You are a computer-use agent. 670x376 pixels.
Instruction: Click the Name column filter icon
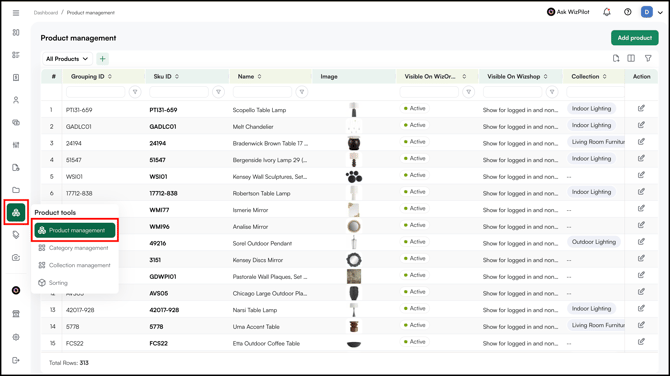click(302, 92)
